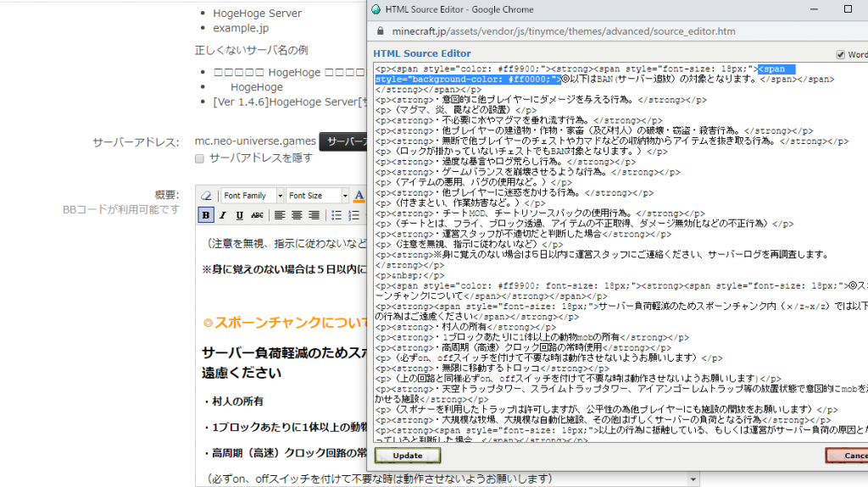Apply underline formatting
868x487 pixels.
240,215
